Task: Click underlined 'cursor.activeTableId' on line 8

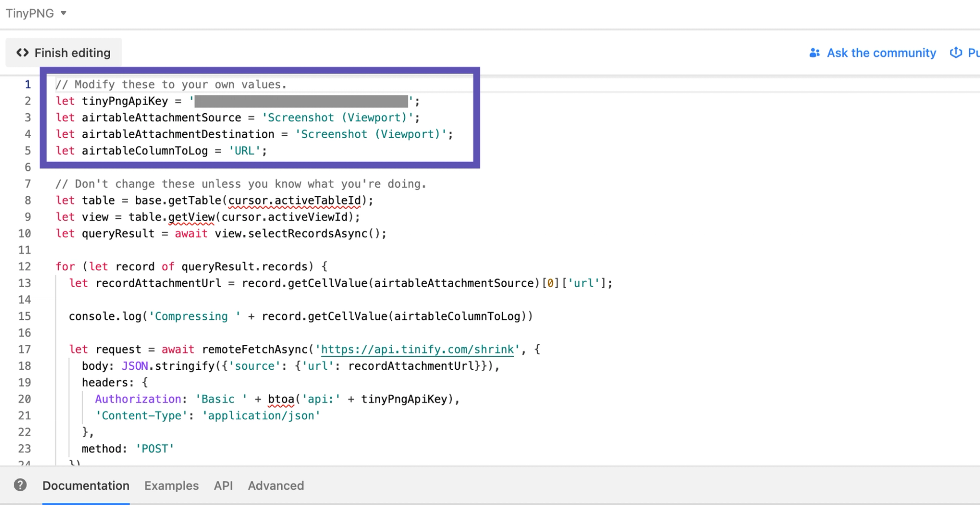Action: coord(295,200)
